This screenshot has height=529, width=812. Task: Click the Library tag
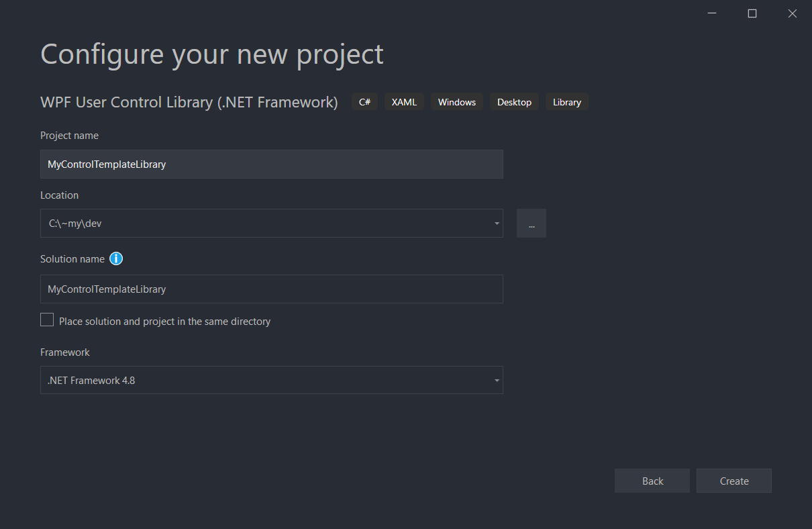pyautogui.click(x=566, y=102)
